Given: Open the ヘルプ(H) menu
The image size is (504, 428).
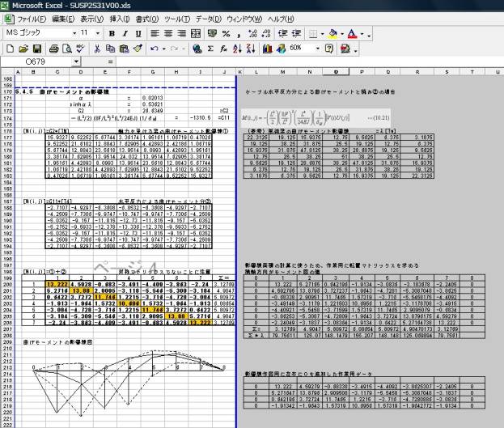Looking at the screenshot, I should 281,19.
